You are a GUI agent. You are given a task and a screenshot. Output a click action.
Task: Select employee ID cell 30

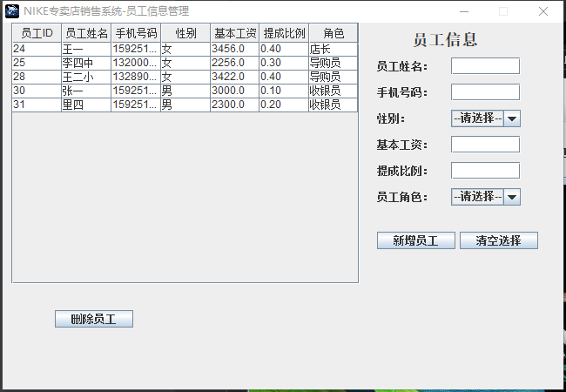[x=37, y=91]
